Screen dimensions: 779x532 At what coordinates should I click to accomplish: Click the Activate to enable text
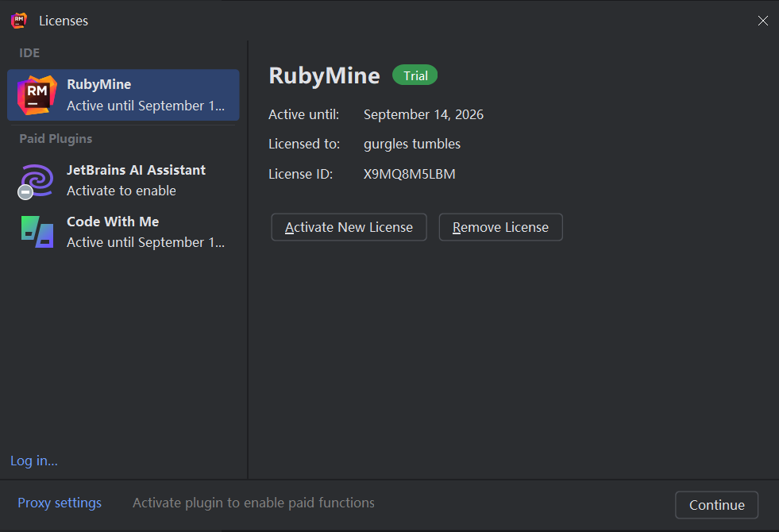pyautogui.click(x=121, y=191)
